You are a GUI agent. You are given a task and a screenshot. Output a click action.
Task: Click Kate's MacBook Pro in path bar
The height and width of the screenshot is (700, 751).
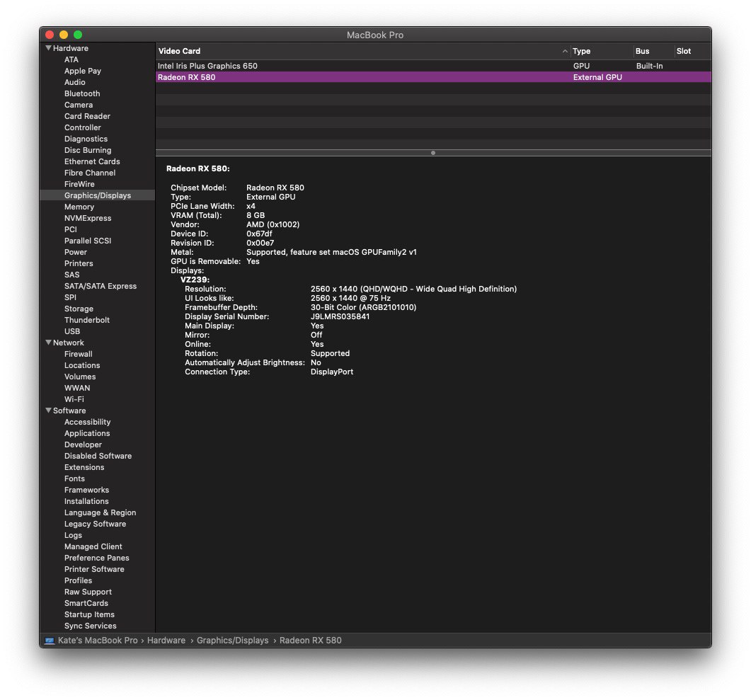(98, 641)
